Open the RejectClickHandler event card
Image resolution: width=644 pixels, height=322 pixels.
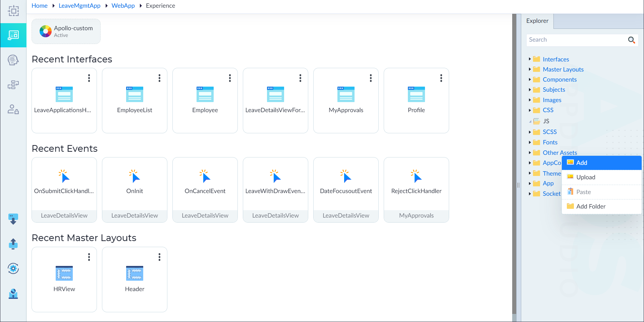tap(416, 190)
